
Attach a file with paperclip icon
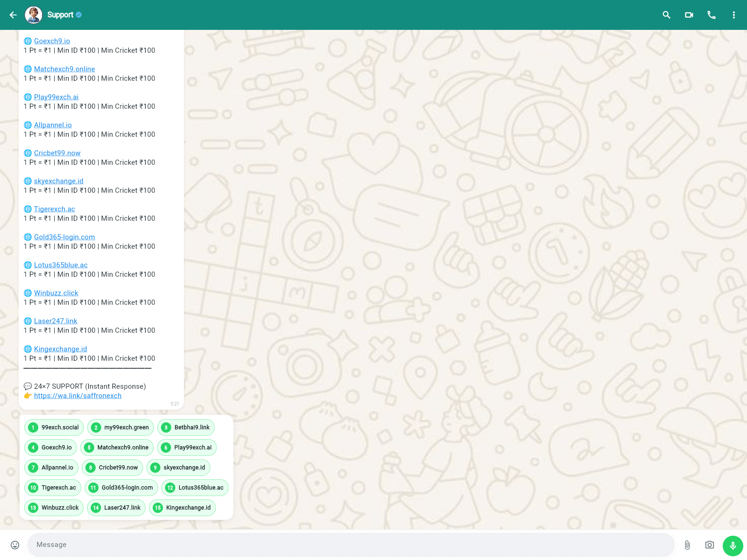(687, 545)
